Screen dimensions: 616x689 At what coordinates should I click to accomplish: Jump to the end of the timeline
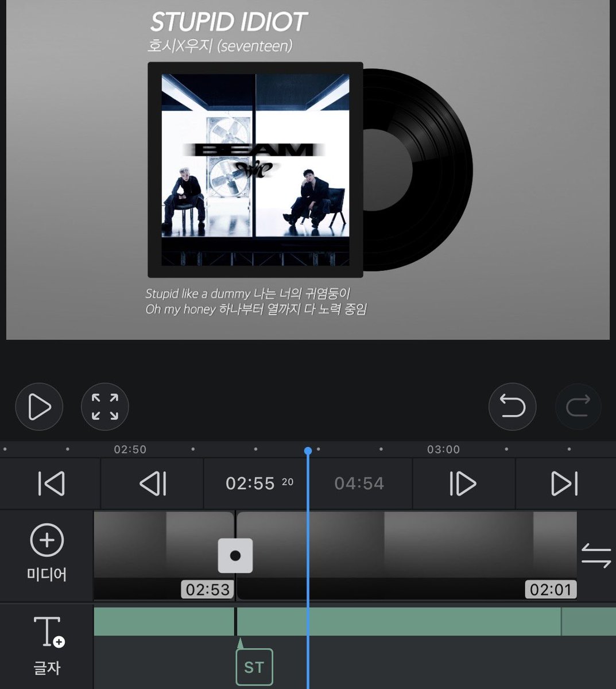pyautogui.click(x=564, y=483)
